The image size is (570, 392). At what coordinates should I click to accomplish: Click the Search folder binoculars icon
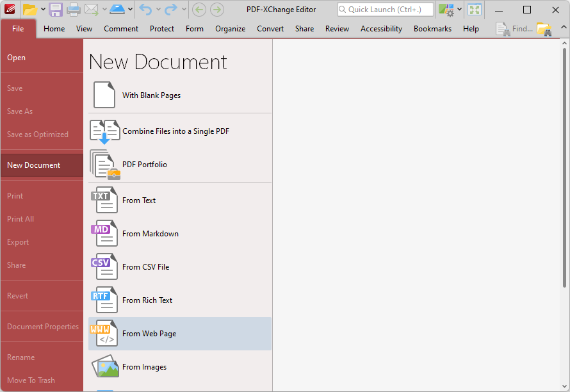tap(544, 29)
